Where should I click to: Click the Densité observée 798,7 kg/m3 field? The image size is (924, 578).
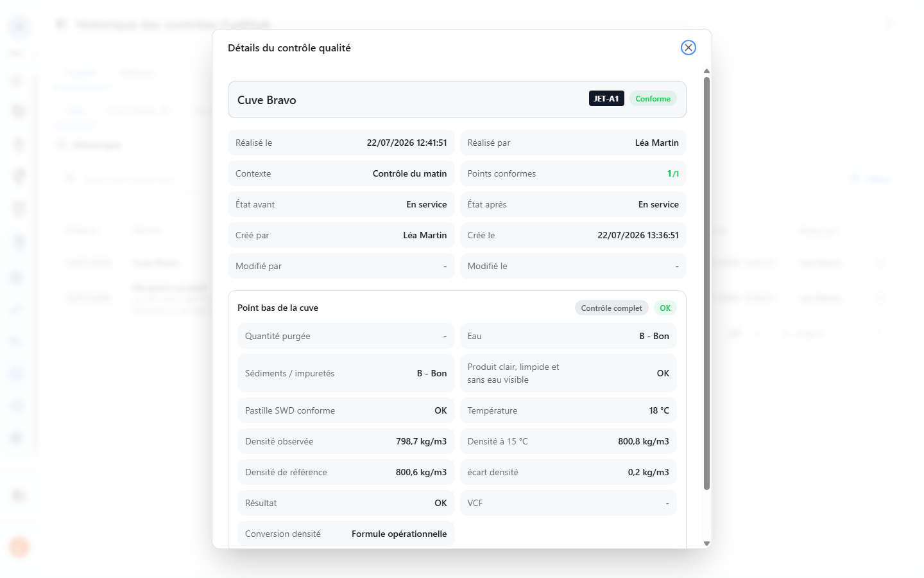click(346, 441)
